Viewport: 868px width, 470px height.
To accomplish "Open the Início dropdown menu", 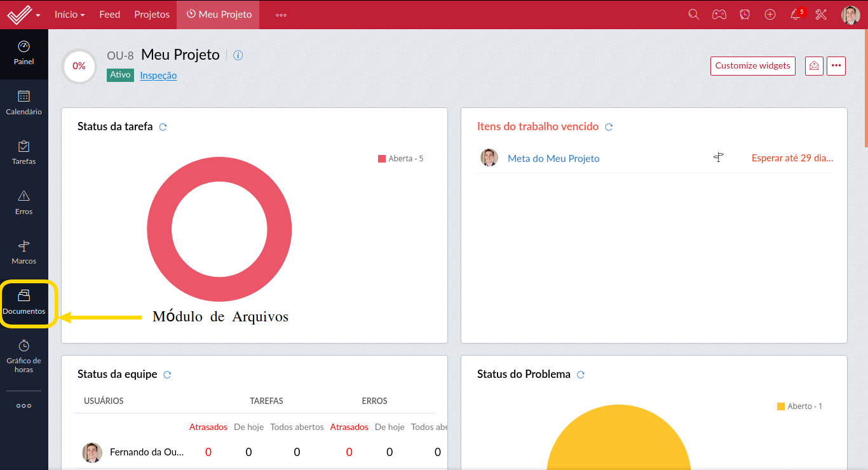I will tap(70, 14).
